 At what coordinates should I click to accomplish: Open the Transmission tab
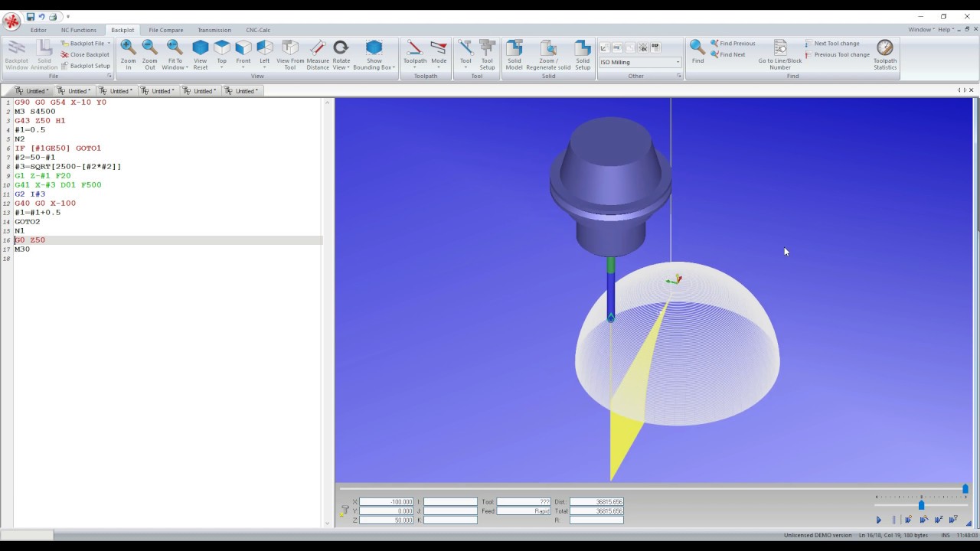(214, 30)
